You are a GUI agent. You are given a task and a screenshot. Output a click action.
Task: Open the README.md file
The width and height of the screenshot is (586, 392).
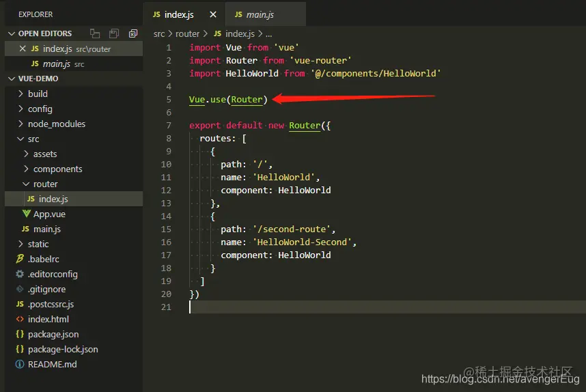(74, 365)
